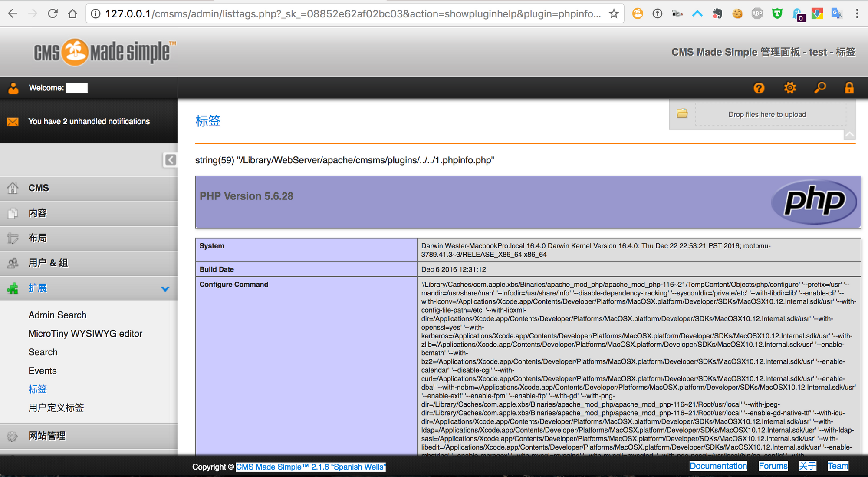This screenshot has width=868, height=477.
Task: Open admin search via magnifier icon
Action: click(820, 88)
